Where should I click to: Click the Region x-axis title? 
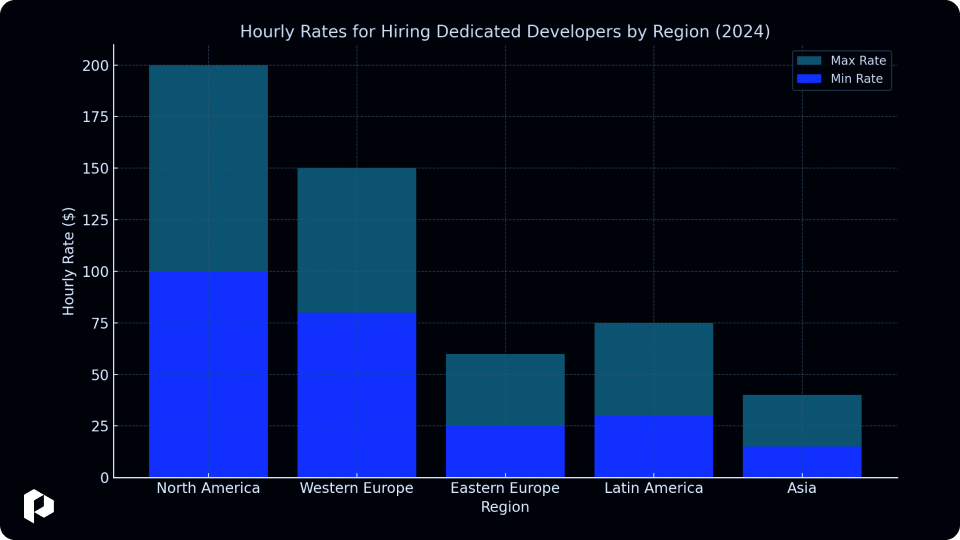pyautogui.click(x=504, y=507)
